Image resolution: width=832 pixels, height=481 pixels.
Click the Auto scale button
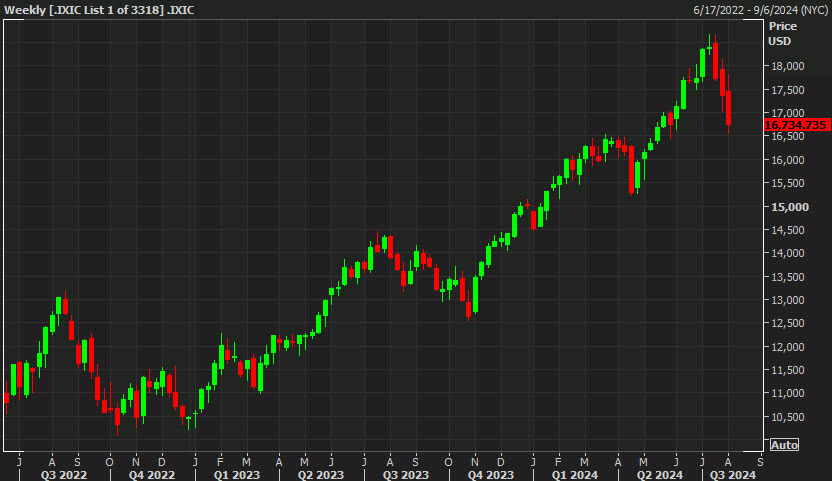pyautogui.click(x=784, y=445)
